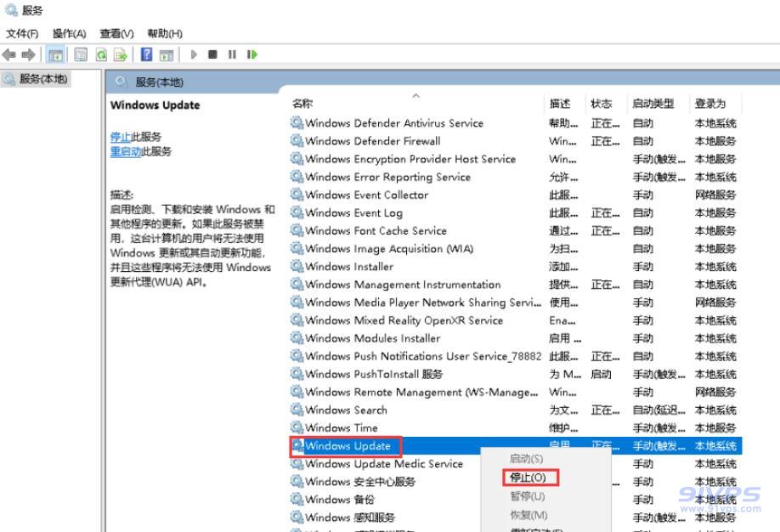Click status 启动 in Windows PushToInstall row
The height and width of the screenshot is (532, 780).
[x=601, y=374]
